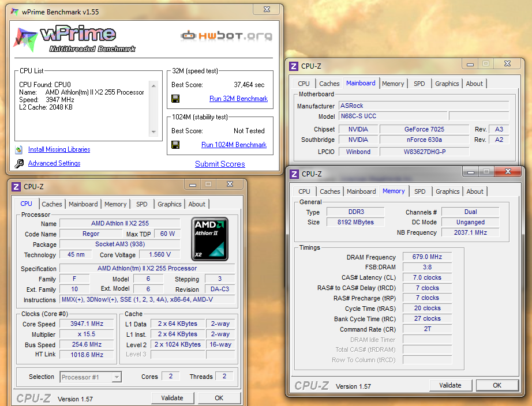Image resolution: width=532 pixels, height=406 pixels.
Task: Select Caches tab in Mainboard window
Action: [x=329, y=84]
